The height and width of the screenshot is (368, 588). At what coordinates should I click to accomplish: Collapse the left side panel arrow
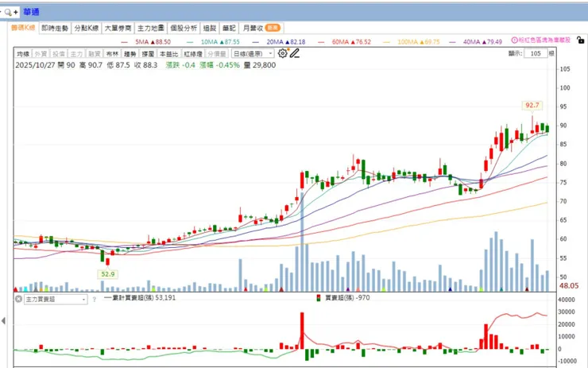coord(3,321)
